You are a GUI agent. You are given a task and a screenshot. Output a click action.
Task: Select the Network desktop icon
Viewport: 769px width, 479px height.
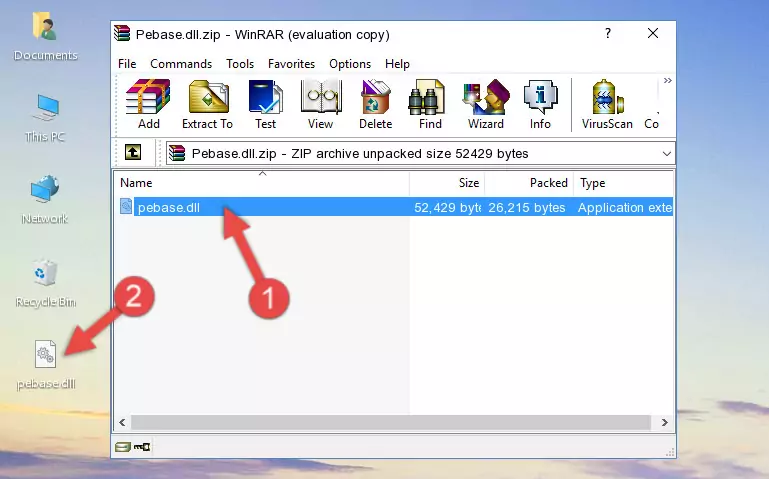coord(45,200)
